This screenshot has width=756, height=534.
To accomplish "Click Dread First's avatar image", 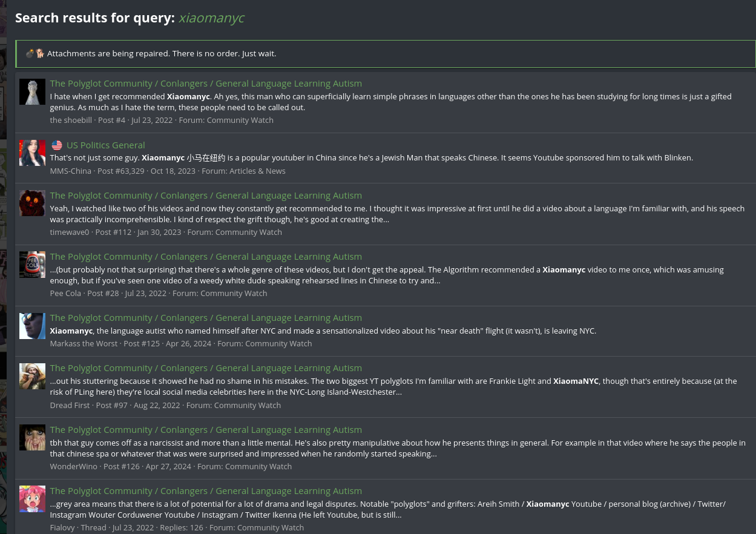I will point(32,376).
